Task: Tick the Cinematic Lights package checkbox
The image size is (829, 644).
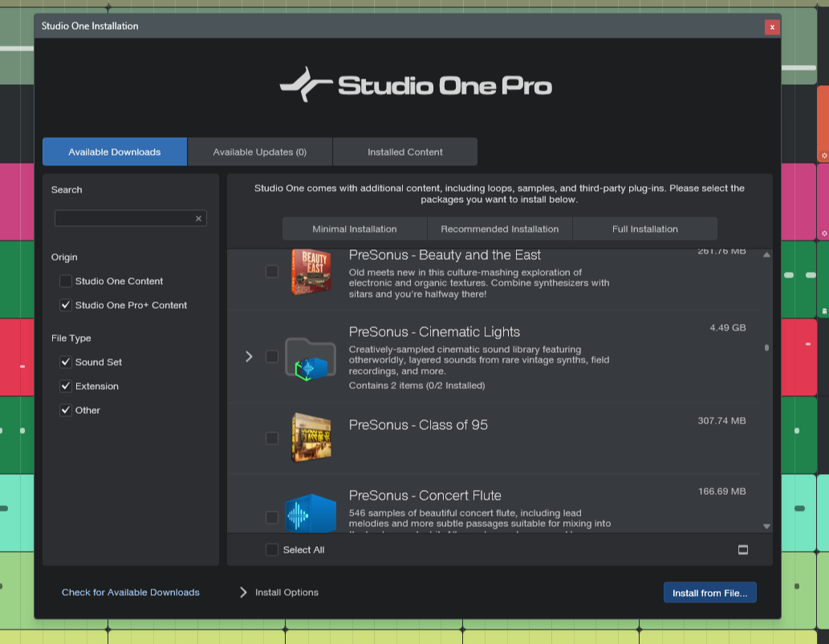Action: pos(272,357)
